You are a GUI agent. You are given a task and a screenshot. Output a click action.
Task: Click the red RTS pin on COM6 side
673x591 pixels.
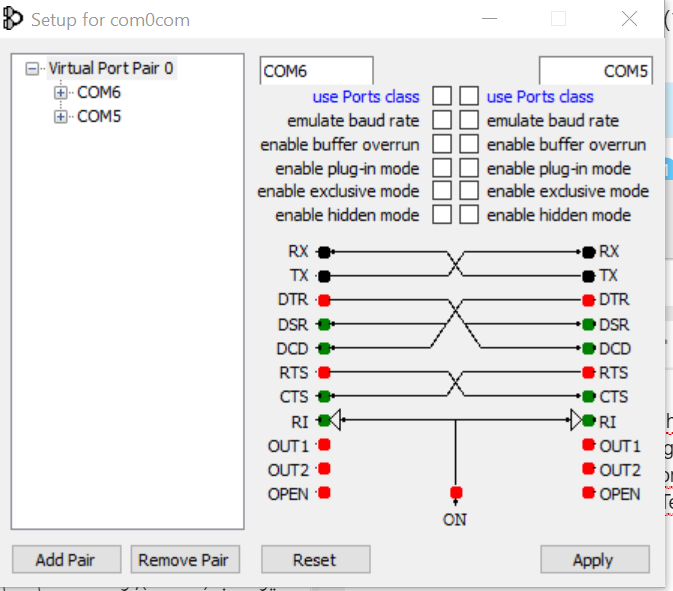(324, 373)
